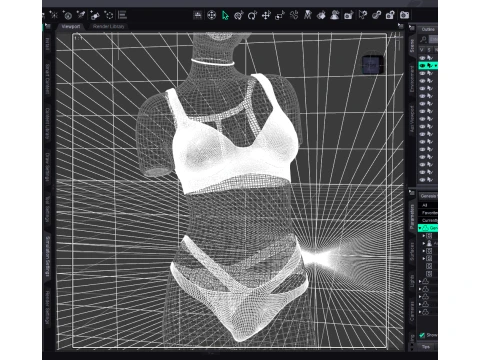Image resolution: width=480 pixels, height=360 pixels.
Task: Open the Draw Settings side tab
Action: tap(47, 167)
